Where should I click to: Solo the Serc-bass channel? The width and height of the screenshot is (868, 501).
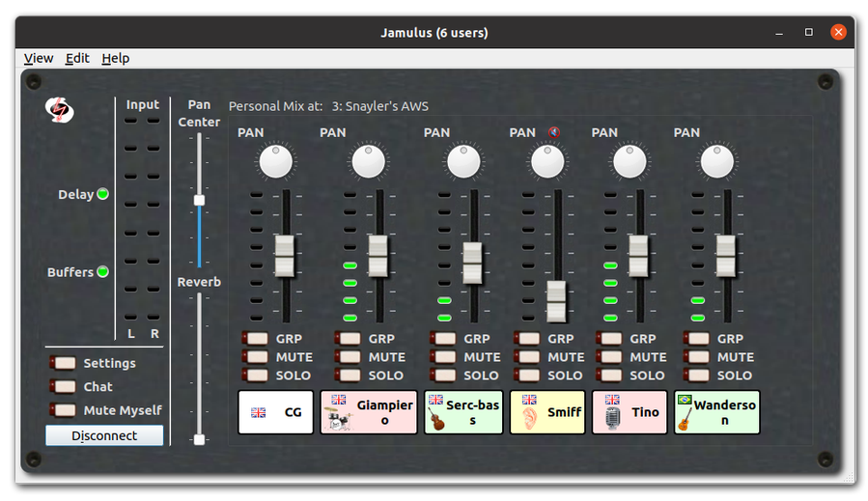[x=443, y=376]
